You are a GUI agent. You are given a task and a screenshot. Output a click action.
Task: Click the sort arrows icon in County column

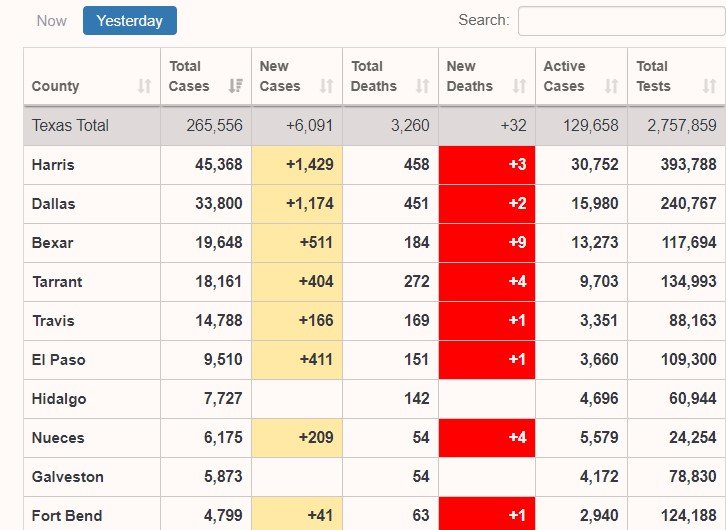pyautogui.click(x=145, y=86)
